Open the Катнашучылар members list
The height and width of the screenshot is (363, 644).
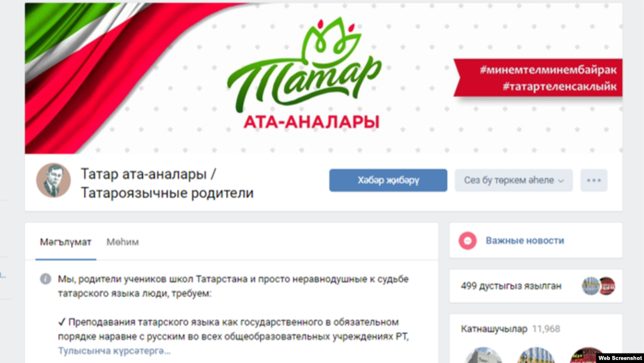point(494,329)
